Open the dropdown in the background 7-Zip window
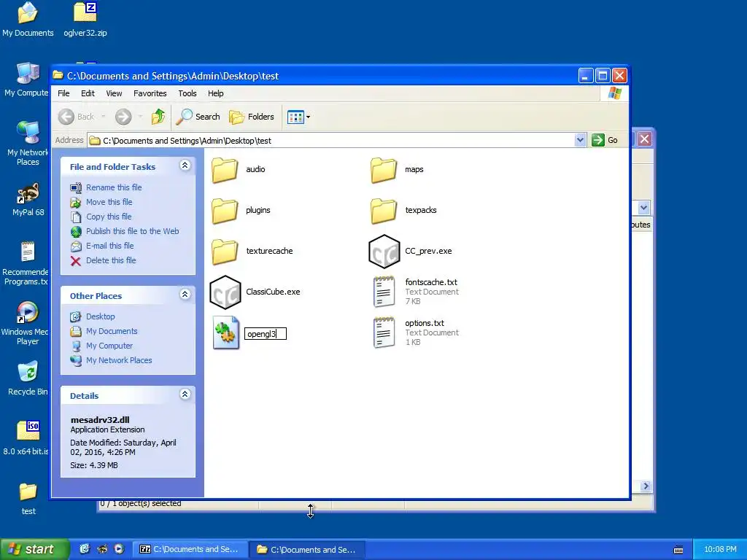 pyautogui.click(x=643, y=208)
